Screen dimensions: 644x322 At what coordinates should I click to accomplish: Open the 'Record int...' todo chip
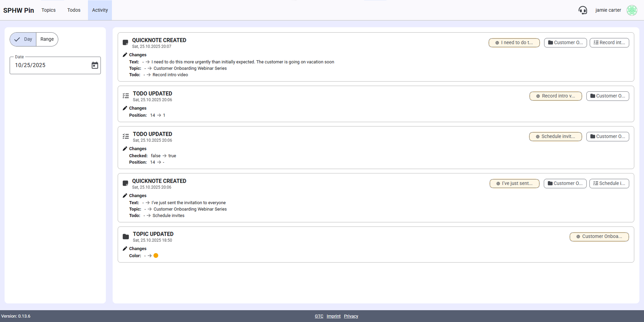[609, 43]
